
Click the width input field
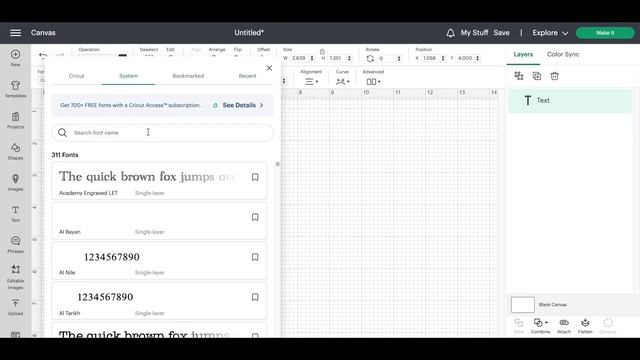tap(299, 58)
